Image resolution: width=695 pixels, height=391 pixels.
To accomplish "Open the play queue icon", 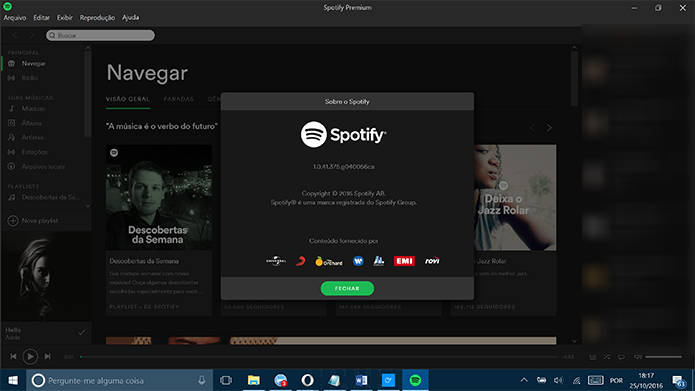I will (593, 357).
